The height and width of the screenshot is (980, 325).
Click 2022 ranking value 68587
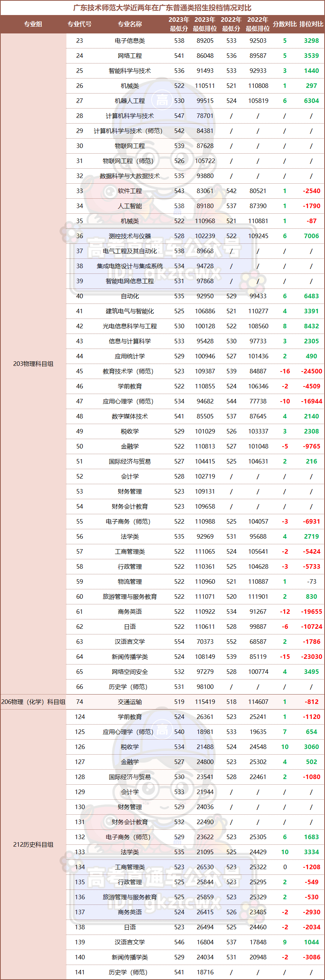pyautogui.click(x=258, y=642)
